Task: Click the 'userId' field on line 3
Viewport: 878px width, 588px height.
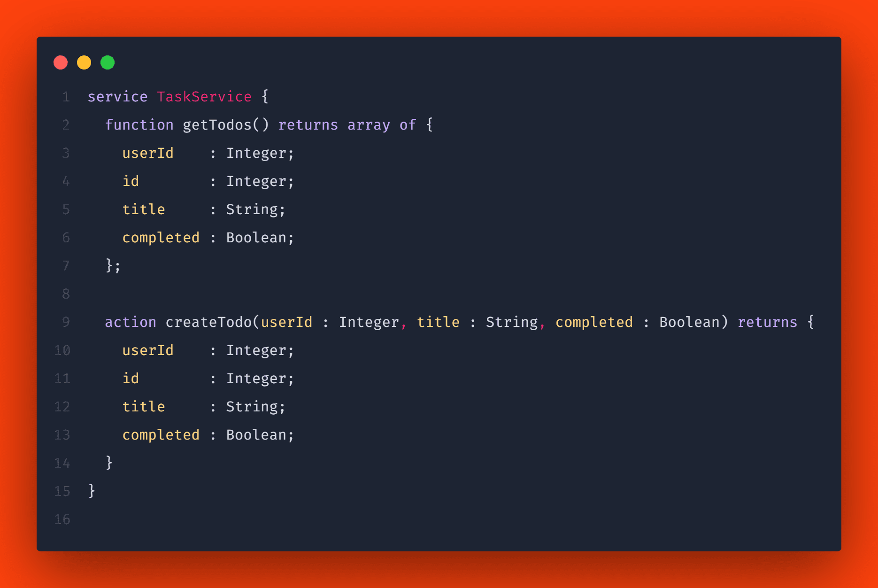Action: point(148,153)
